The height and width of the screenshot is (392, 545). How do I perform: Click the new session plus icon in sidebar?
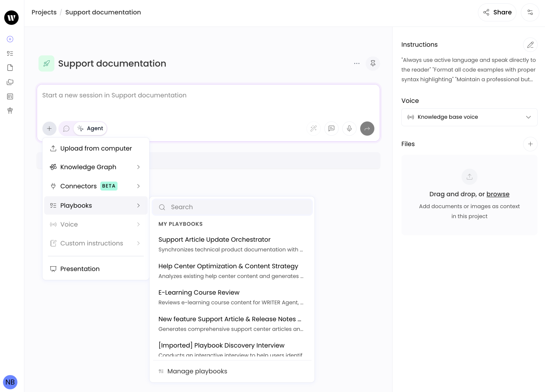[10, 39]
